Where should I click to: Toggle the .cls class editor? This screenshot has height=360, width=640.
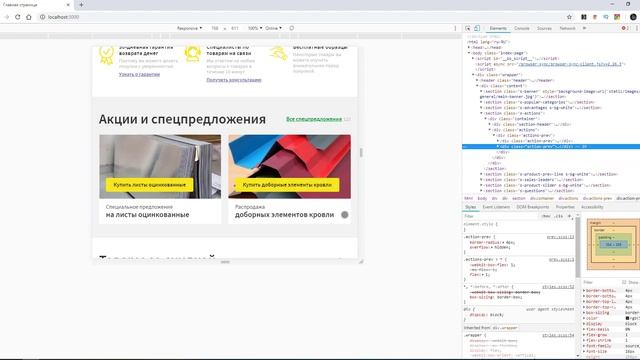(558, 216)
